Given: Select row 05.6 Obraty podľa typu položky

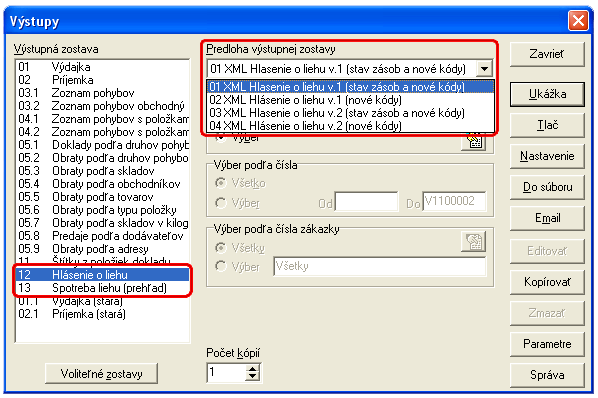Looking at the screenshot, I should pos(103,210).
